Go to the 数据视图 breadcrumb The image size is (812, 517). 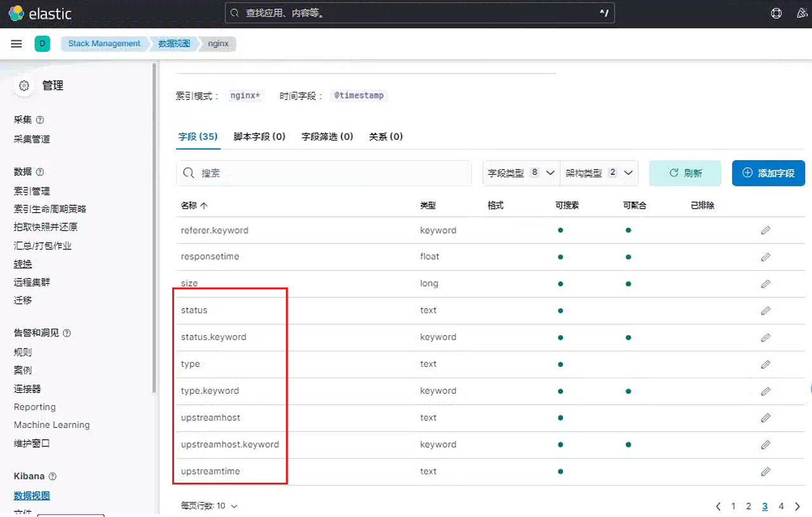[173, 44]
